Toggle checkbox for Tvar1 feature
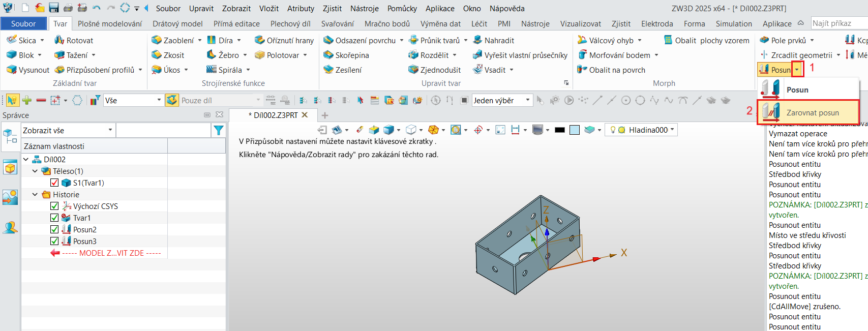The image size is (868, 331). pos(54,218)
